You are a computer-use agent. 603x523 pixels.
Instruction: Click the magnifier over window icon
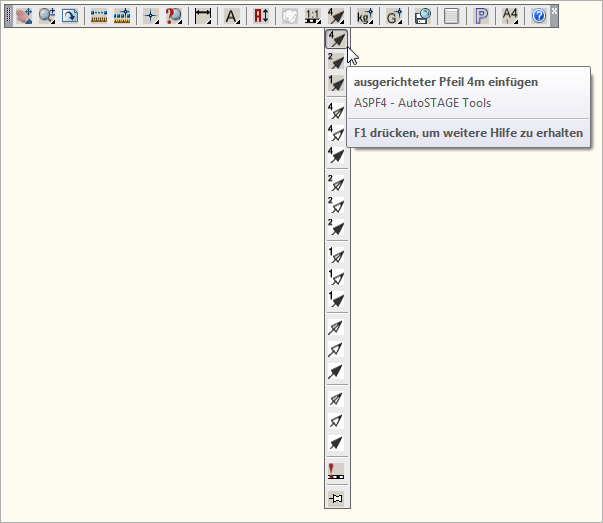tap(422, 16)
